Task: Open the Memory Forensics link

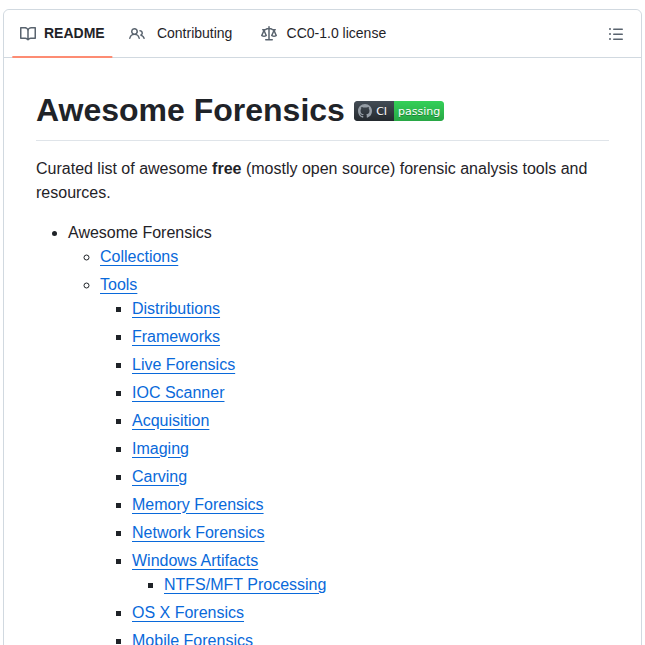Action: [x=198, y=505]
